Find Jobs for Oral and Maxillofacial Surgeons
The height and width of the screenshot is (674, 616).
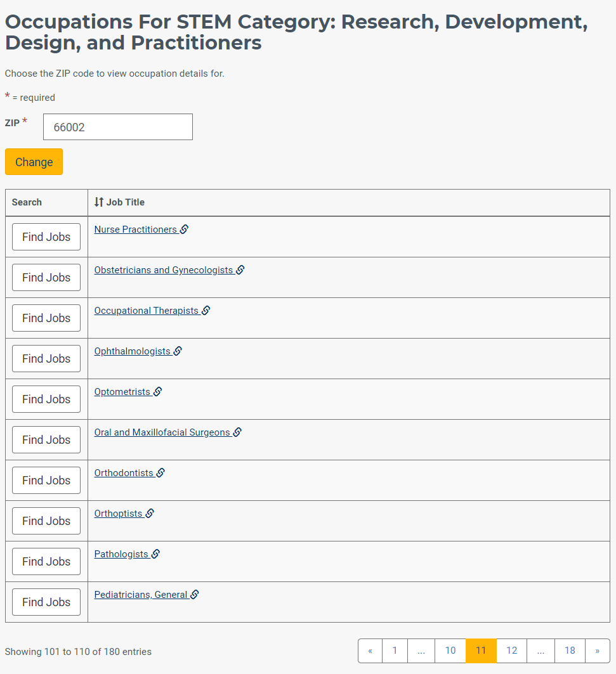pos(46,440)
